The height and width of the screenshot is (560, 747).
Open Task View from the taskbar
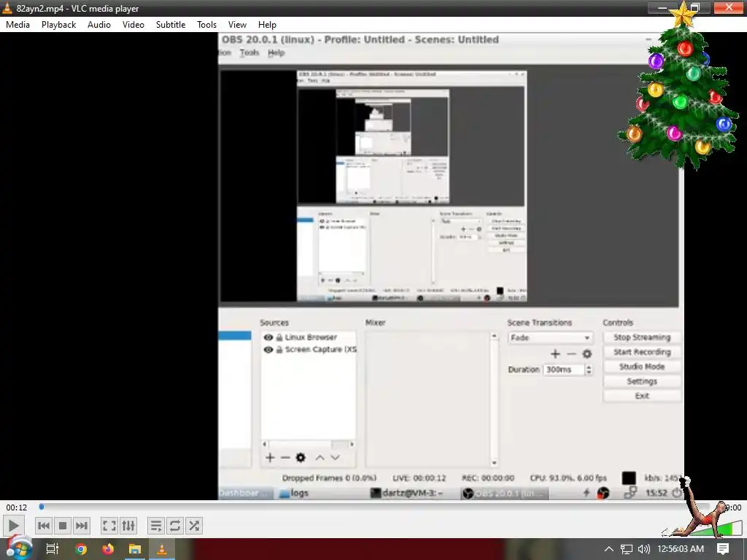[53, 549]
